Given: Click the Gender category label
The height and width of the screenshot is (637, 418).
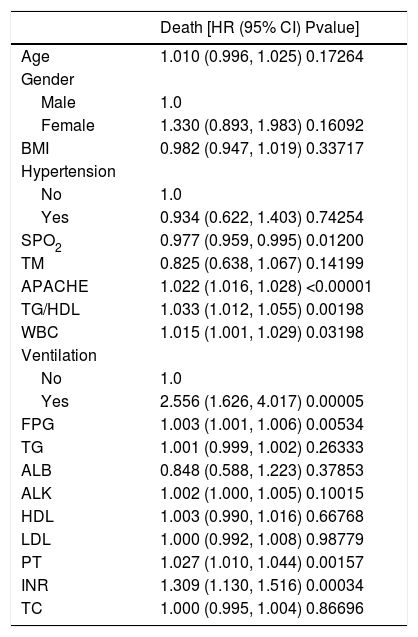Looking at the screenshot, I should click(x=48, y=79).
